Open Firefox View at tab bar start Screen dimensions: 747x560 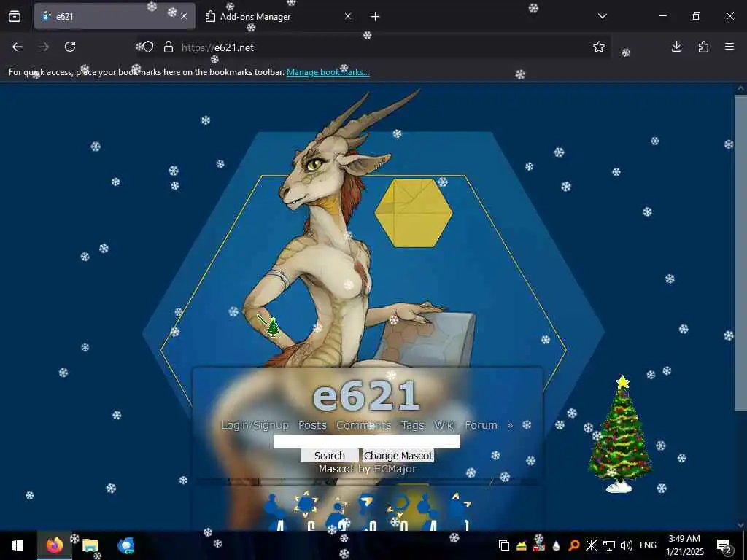(x=15, y=17)
